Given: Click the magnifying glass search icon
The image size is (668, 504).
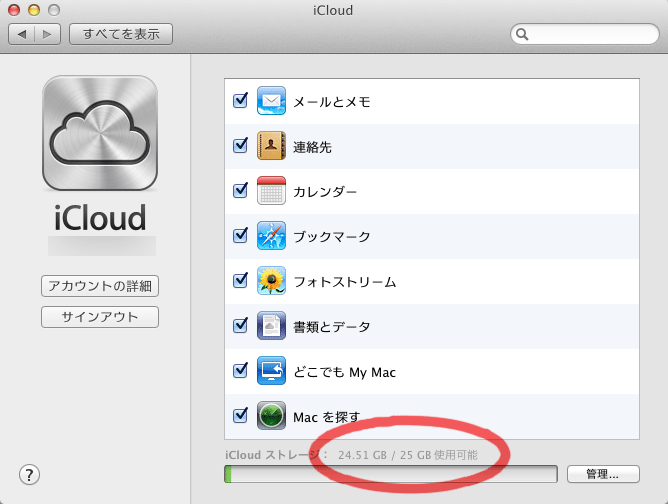Looking at the screenshot, I should point(522,34).
